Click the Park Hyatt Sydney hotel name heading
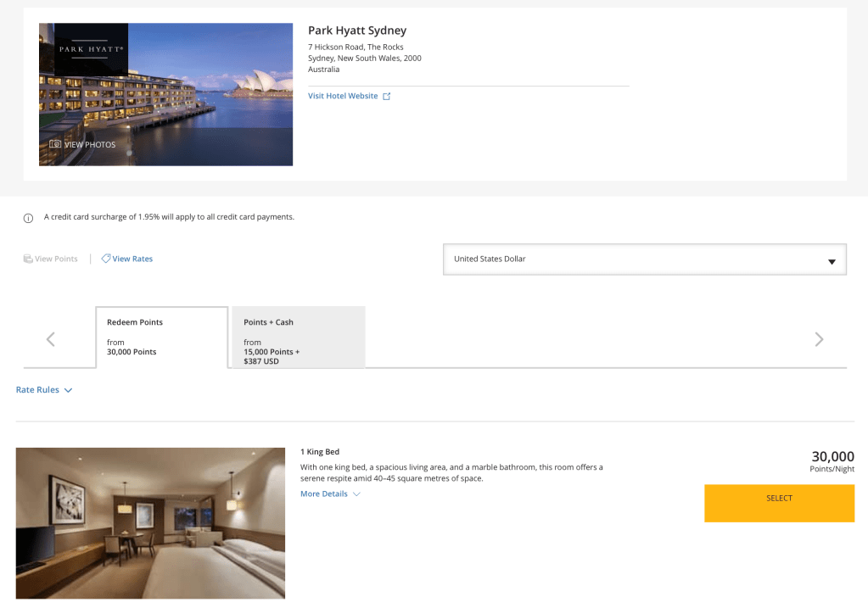 [357, 31]
